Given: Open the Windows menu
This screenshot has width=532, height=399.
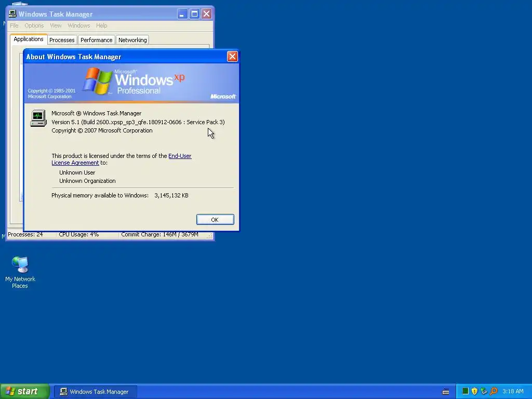Looking at the screenshot, I should (x=79, y=25).
